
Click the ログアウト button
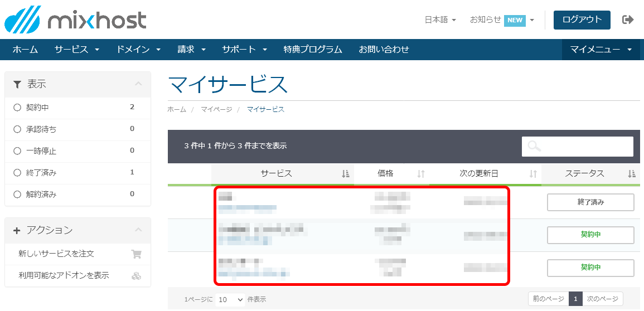coord(582,20)
